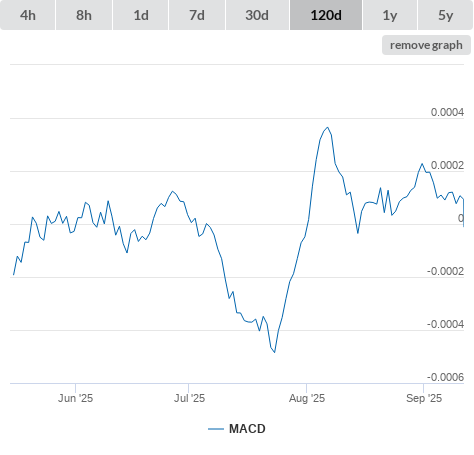Click the Jun '25 axis tick label
The width and height of the screenshot is (474, 455).
point(75,398)
